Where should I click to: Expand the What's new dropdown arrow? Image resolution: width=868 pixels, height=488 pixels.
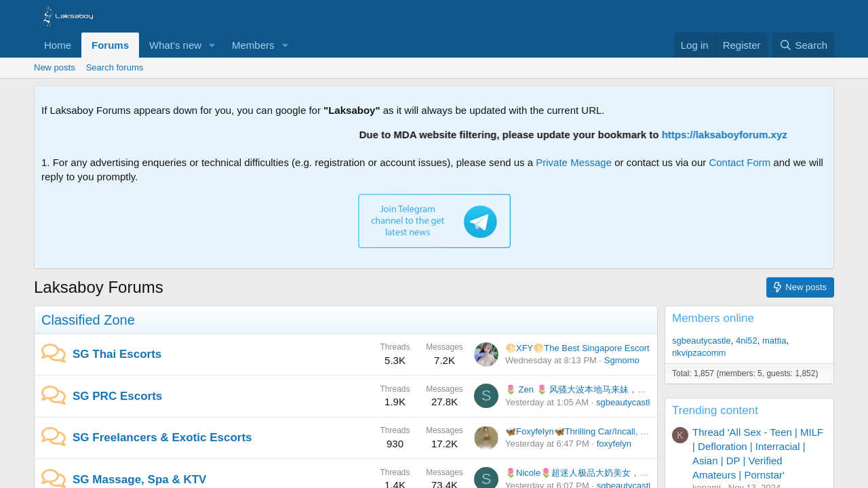pyautogui.click(x=212, y=45)
